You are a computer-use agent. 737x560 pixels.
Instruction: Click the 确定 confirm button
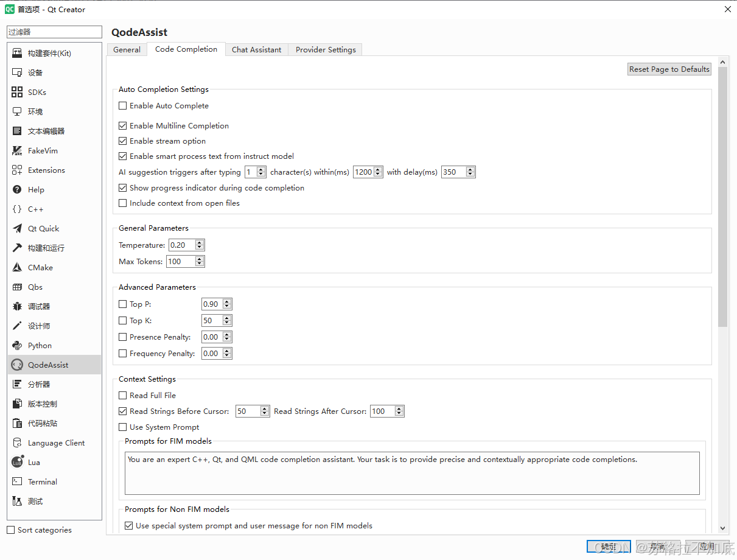point(609,547)
